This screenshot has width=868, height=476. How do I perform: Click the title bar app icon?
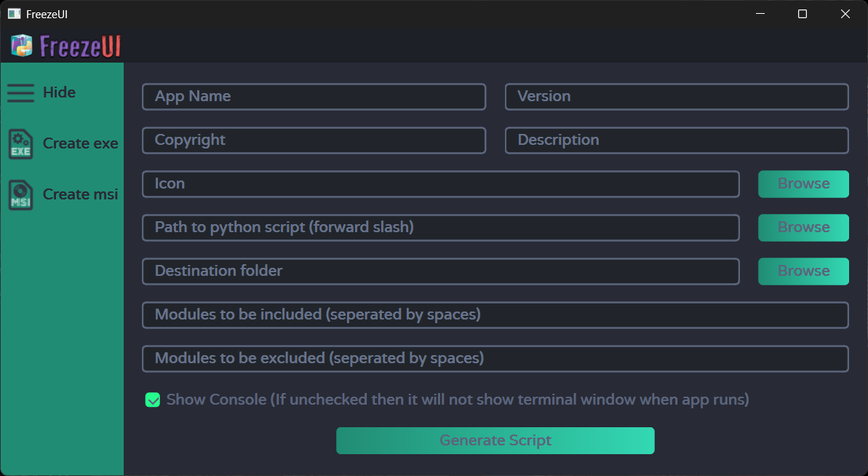point(14,14)
